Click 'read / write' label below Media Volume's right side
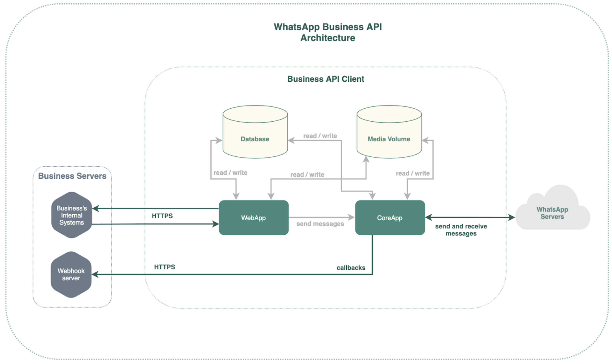The image size is (612, 364). [413, 173]
